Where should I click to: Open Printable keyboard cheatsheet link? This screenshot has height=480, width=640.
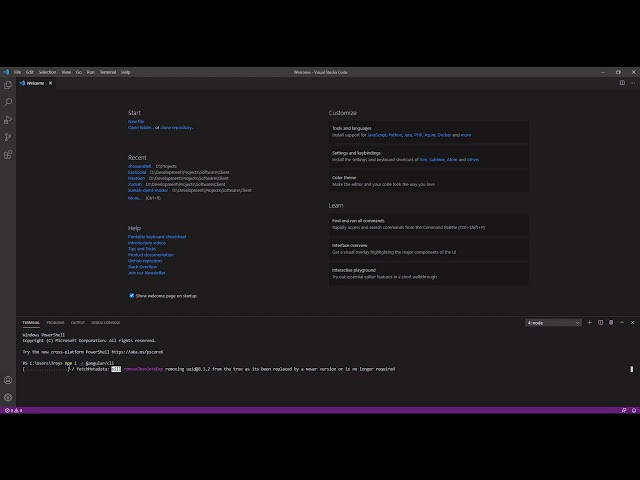point(157,237)
